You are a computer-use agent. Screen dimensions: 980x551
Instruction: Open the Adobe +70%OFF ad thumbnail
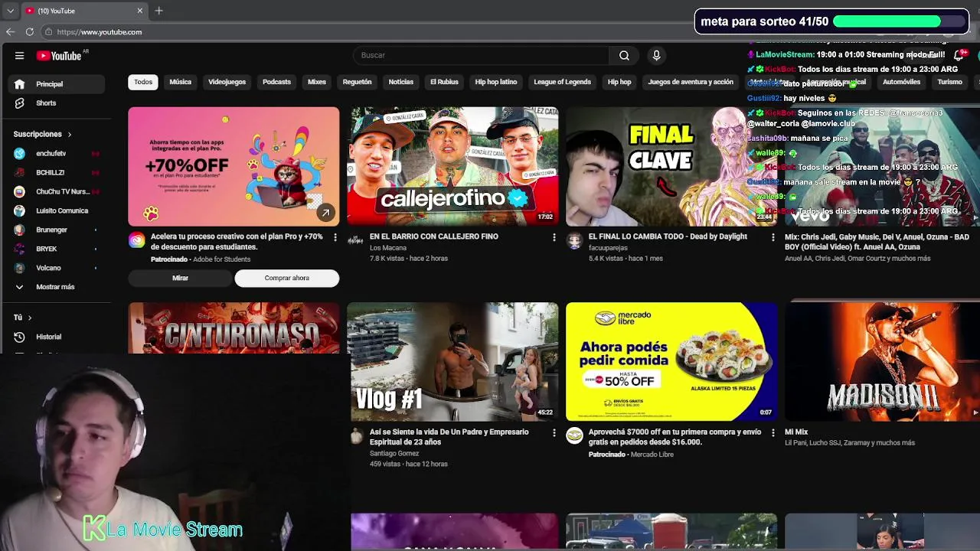[x=234, y=166]
